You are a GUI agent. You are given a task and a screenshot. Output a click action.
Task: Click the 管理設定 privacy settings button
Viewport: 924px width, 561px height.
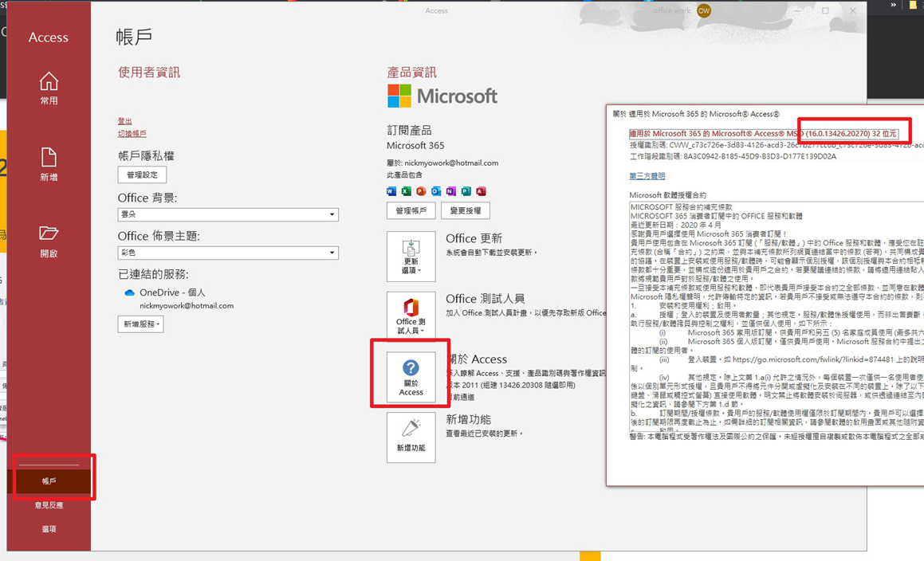[x=142, y=175]
